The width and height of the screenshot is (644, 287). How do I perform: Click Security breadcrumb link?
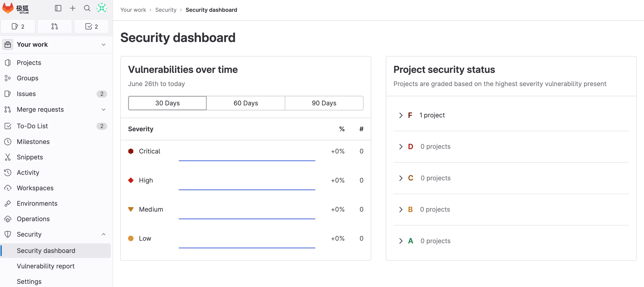pos(166,10)
